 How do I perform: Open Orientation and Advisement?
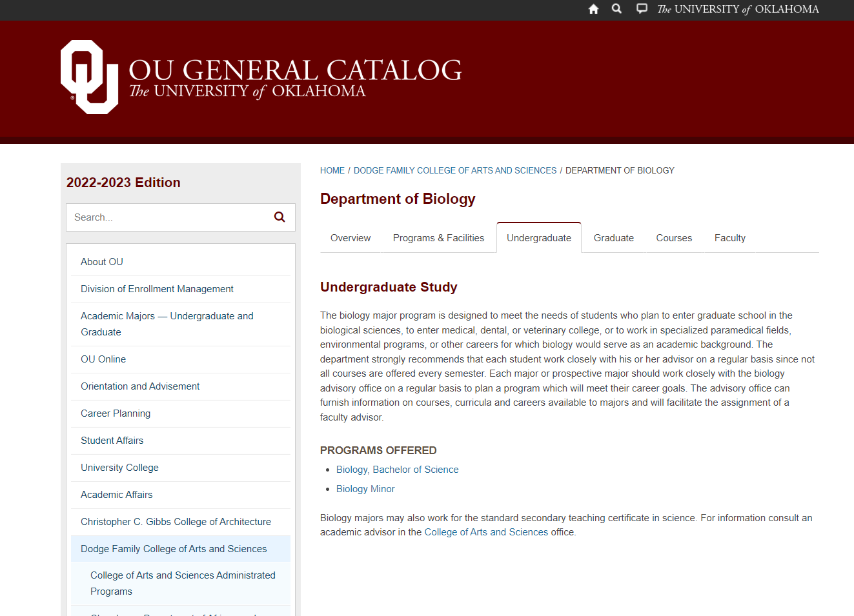(x=181, y=386)
